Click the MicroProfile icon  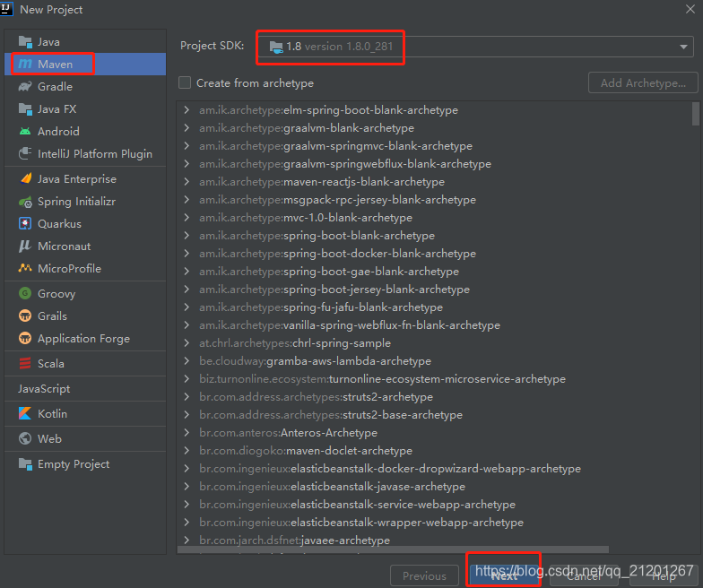pos(25,268)
